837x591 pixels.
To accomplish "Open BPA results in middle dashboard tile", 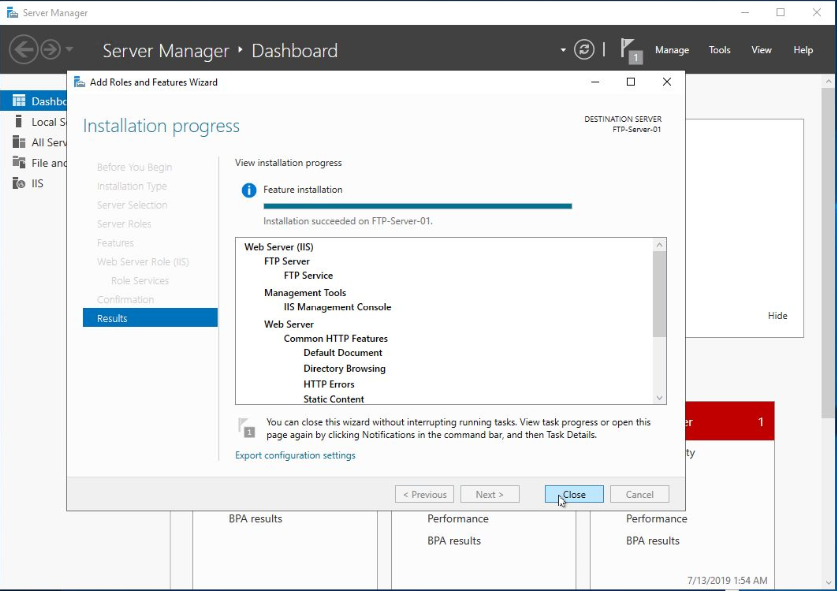I will pyautogui.click(x=454, y=541).
